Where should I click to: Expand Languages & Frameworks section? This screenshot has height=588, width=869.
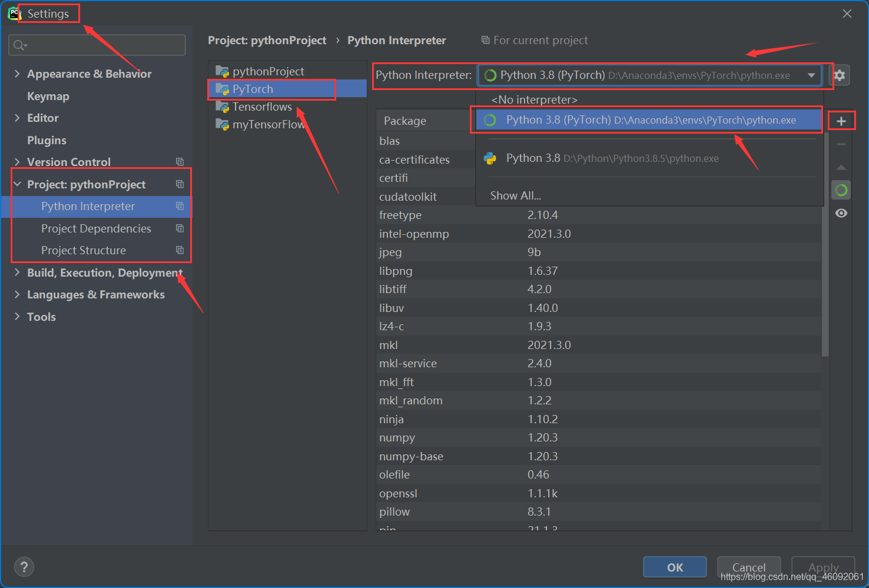pos(17,294)
